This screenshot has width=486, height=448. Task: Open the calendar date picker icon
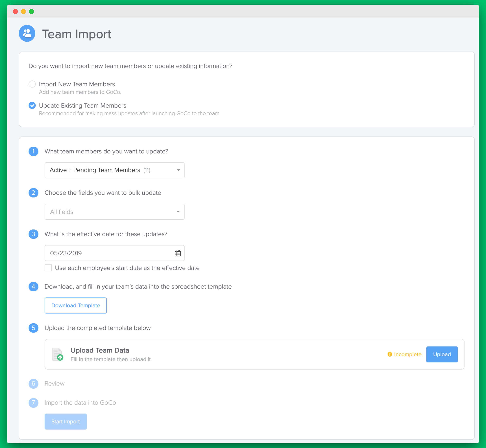178,253
